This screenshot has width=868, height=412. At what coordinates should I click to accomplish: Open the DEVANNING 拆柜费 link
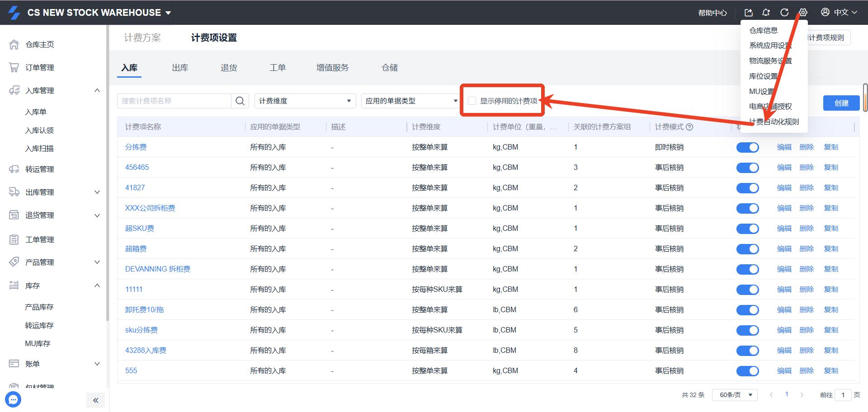157,269
